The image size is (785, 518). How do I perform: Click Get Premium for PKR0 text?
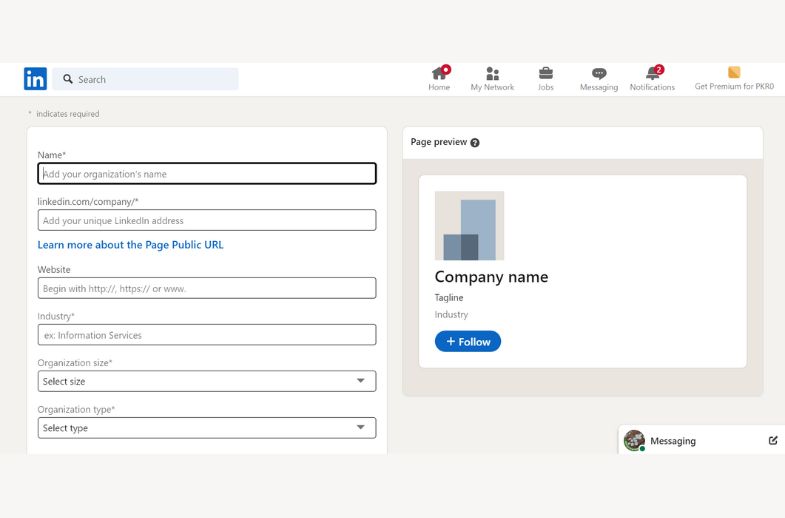coord(734,87)
